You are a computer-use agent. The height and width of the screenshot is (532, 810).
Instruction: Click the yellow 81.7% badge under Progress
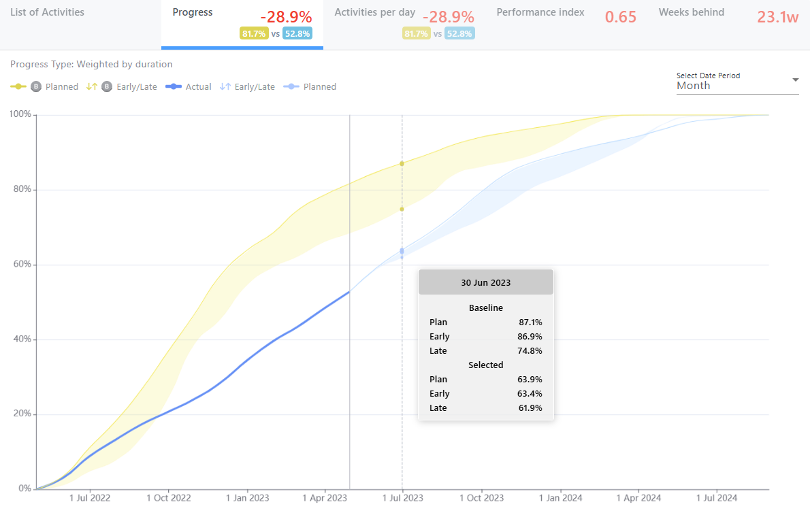click(253, 33)
